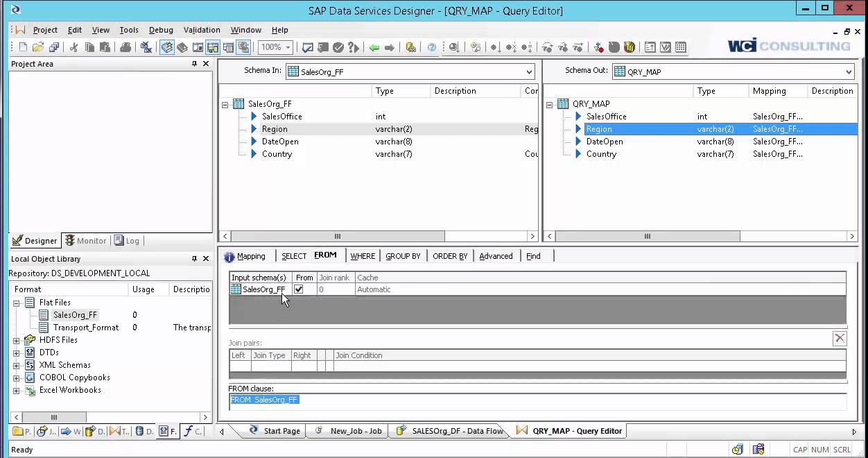Open the Schema Out dropdown
868x458 pixels.
pyautogui.click(x=849, y=71)
